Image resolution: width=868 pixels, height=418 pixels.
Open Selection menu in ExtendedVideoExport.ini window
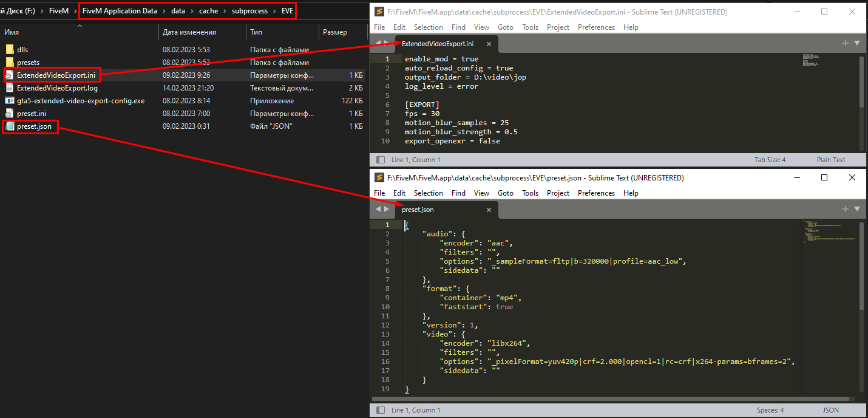(429, 27)
